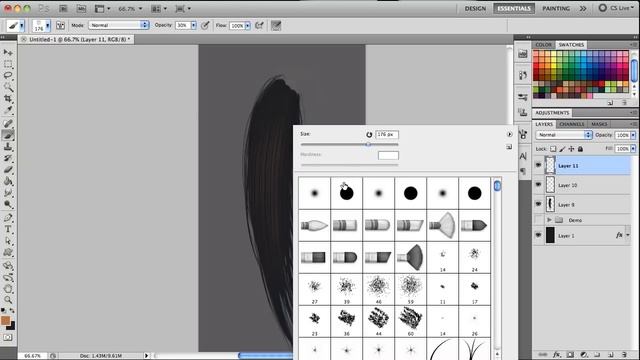Open layer blending mode dropdown
640x360 pixels.
564,135
